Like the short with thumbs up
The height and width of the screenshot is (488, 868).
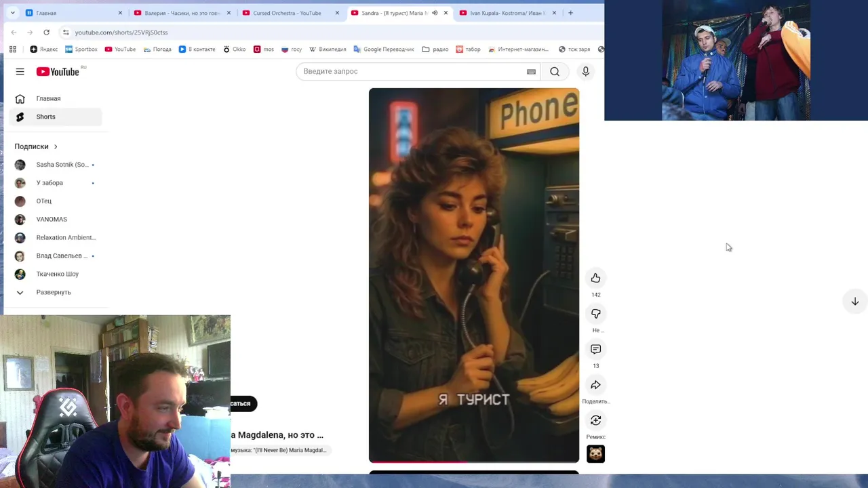point(595,278)
